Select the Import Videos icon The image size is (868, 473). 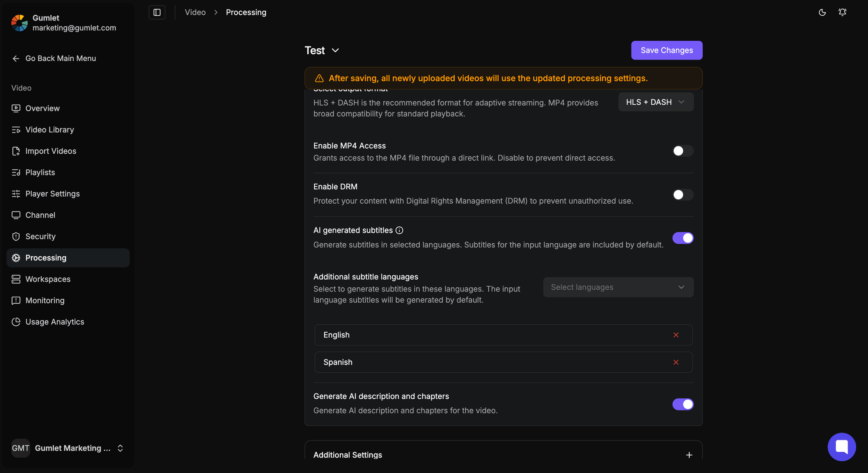pos(16,151)
